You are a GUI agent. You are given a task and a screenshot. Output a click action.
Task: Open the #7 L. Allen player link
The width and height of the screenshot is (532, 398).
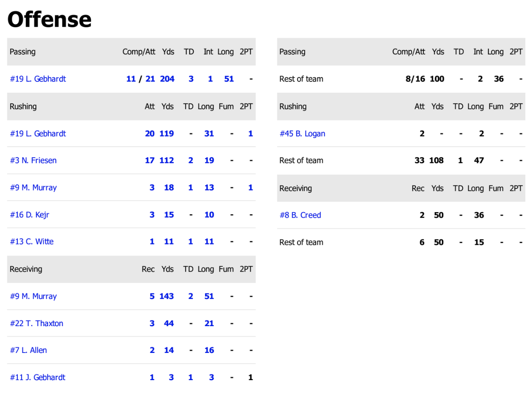[29, 350]
